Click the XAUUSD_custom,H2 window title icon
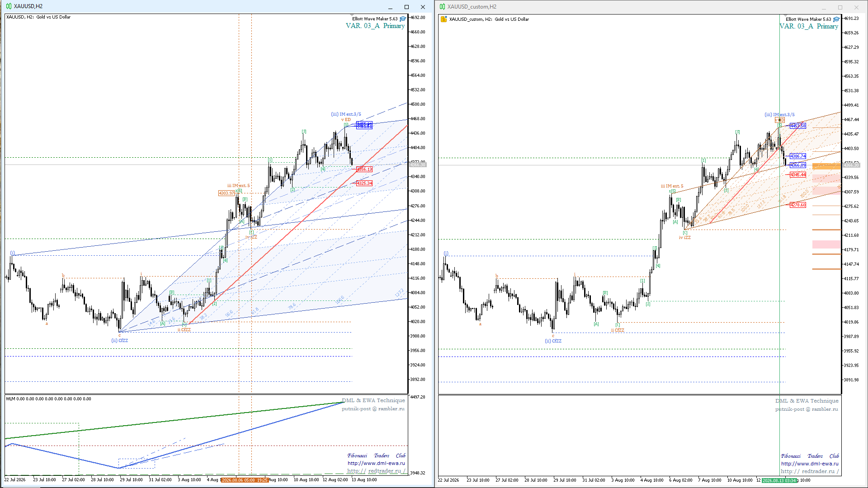The width and height of the screenshot is (868, 488). [442, 7]
